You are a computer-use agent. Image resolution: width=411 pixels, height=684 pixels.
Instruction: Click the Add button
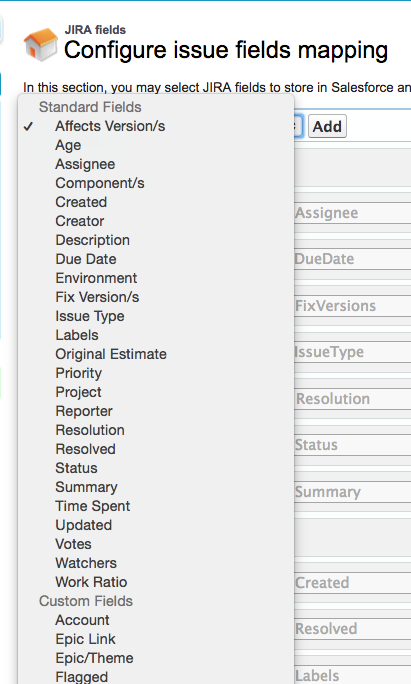(327, 127)
